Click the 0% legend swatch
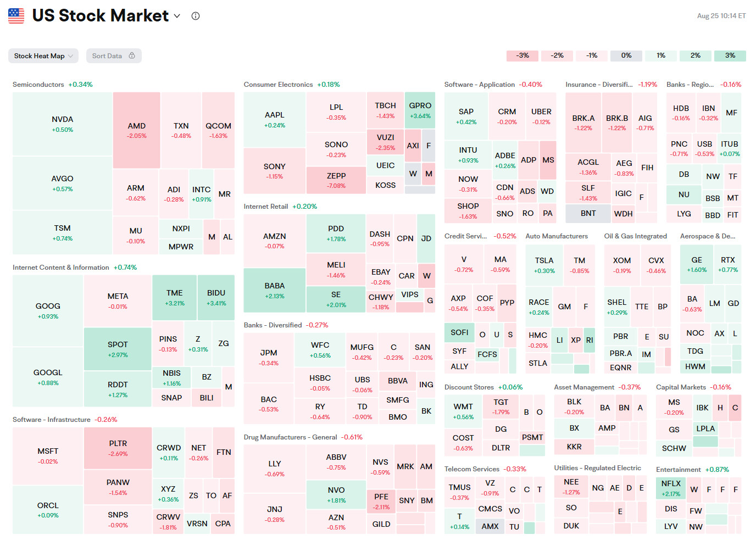The image size is (756, 540). coord(626,55)
